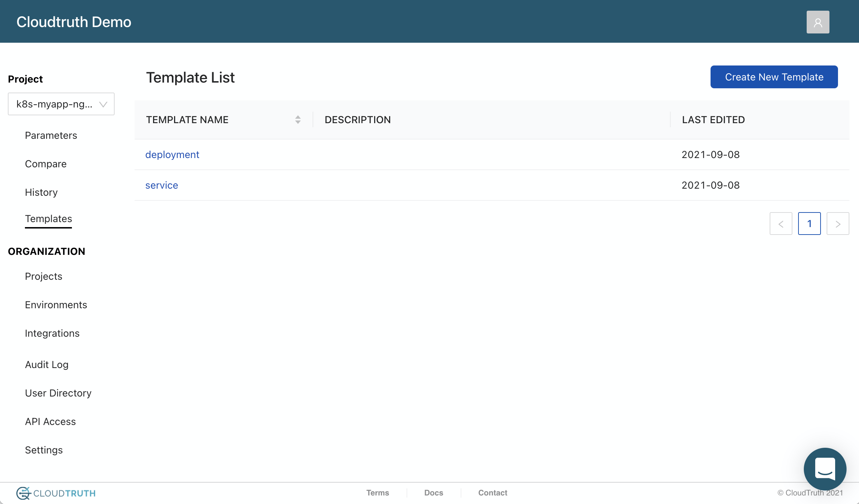
Task: Open the Contact footer link
Action: tap(493, 493)
